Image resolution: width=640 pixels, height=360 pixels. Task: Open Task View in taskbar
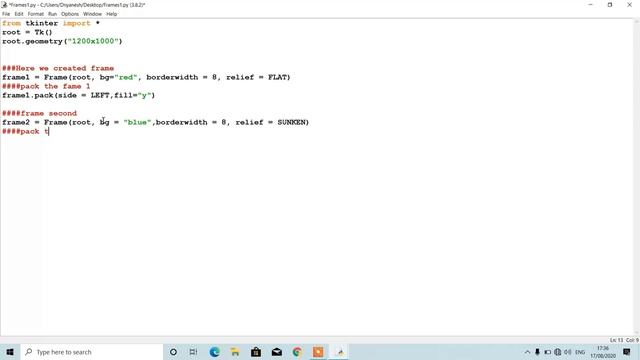pos(193,352)
